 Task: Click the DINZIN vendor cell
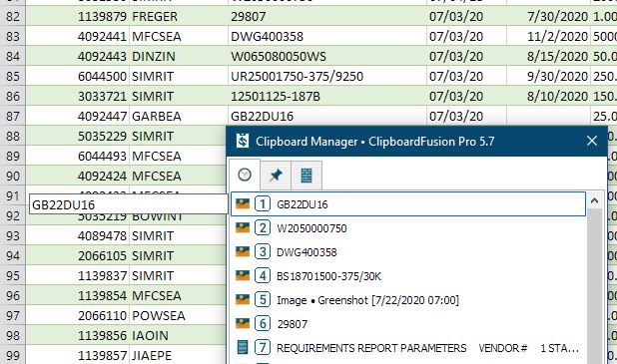click(x=179, y=56)
